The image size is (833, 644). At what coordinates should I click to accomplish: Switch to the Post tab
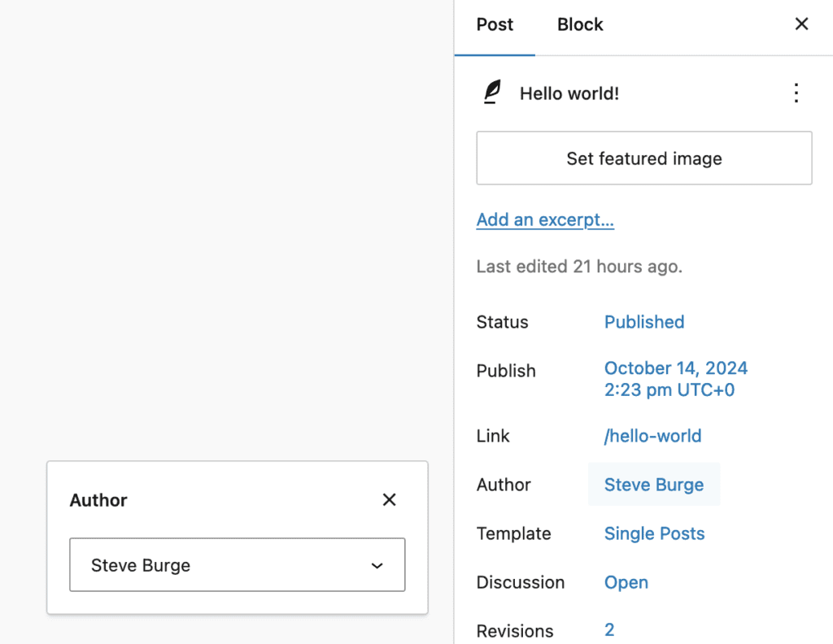point(495,24)
